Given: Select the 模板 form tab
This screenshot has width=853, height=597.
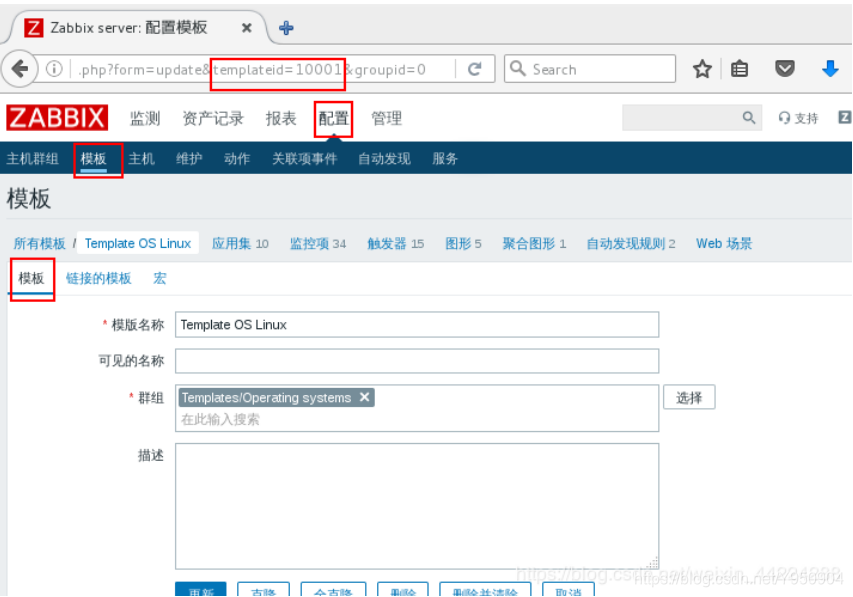Looking at the screenshot, I should pos(31,278).
